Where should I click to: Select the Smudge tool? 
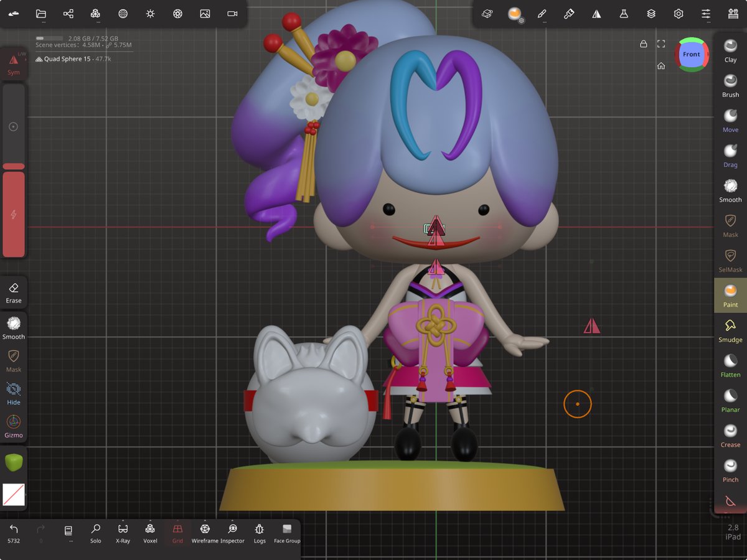point(730,330)
